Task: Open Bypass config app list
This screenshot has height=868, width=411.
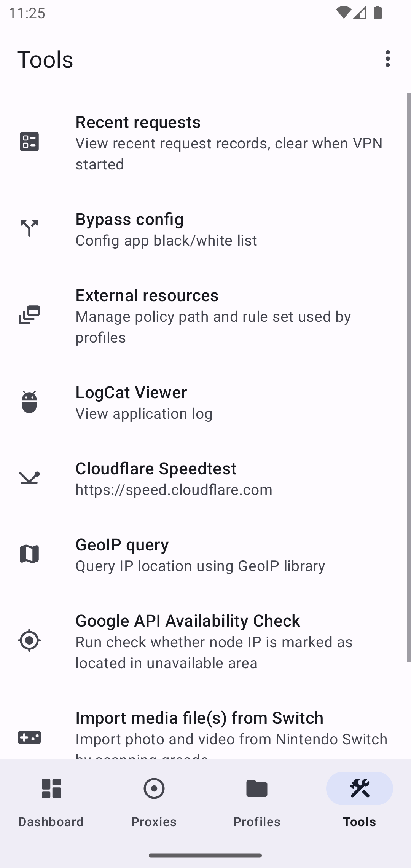Action: [228, 229]
